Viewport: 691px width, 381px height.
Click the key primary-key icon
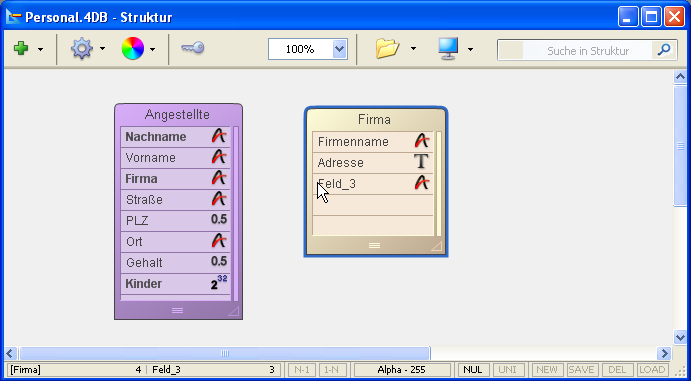193,48
